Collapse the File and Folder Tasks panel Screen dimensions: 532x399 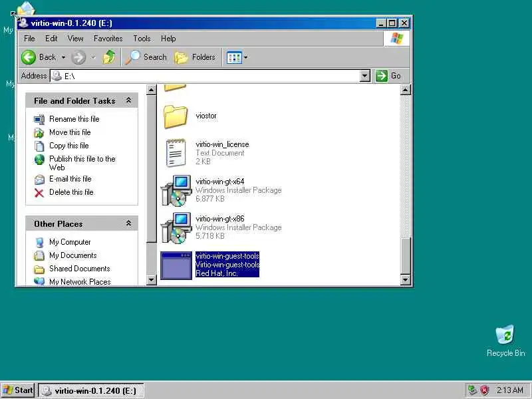click(128, 100)
